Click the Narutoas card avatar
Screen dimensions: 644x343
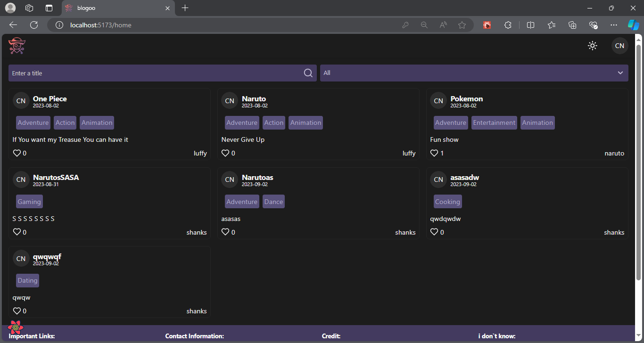[x=230, y=180]
